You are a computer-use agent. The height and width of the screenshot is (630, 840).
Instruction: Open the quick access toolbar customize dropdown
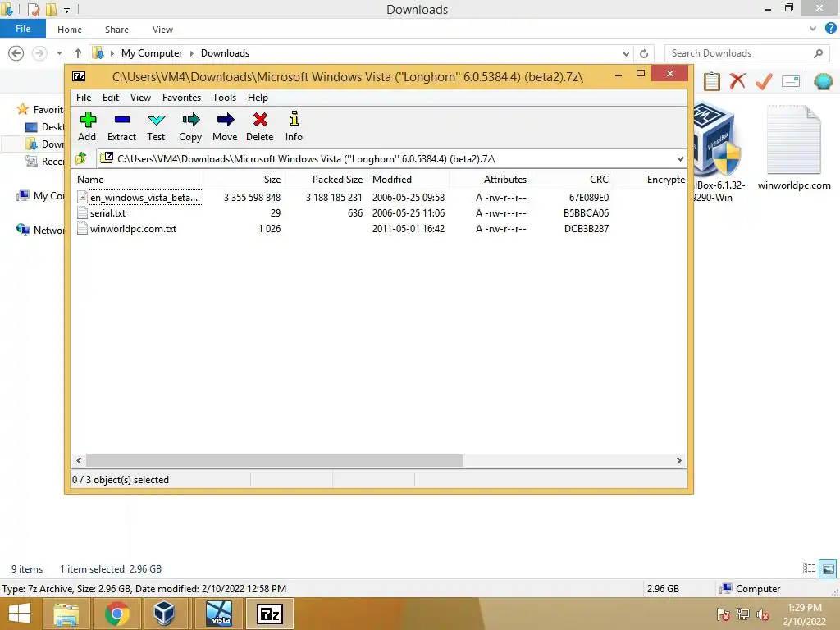[66, 10]
